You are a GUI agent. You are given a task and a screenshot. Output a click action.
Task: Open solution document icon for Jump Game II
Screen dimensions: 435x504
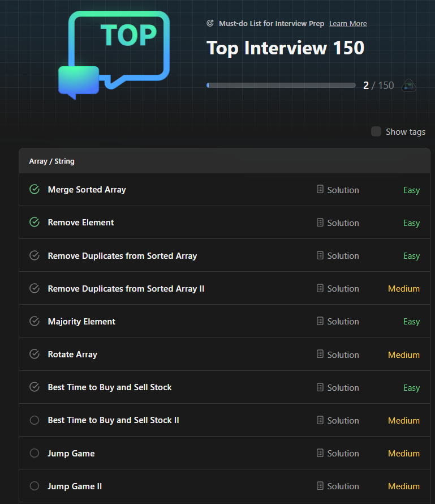click(320, 486)
